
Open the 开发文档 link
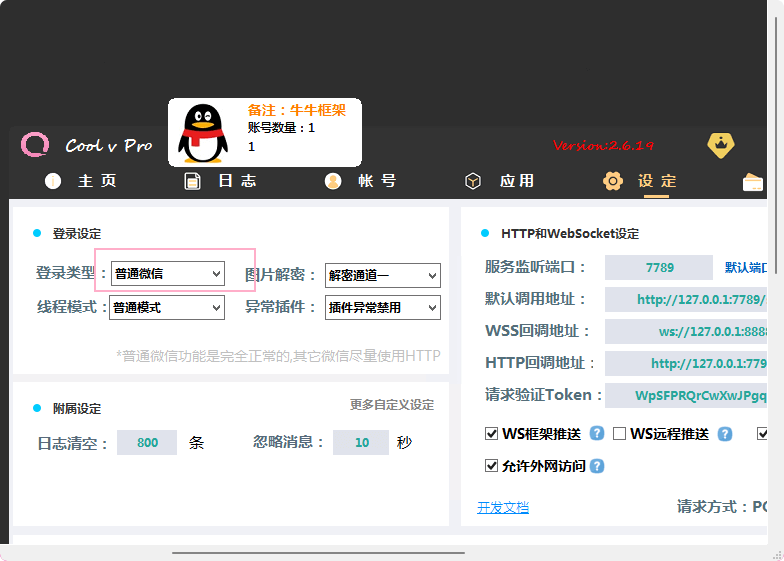(x=503, y=508)
